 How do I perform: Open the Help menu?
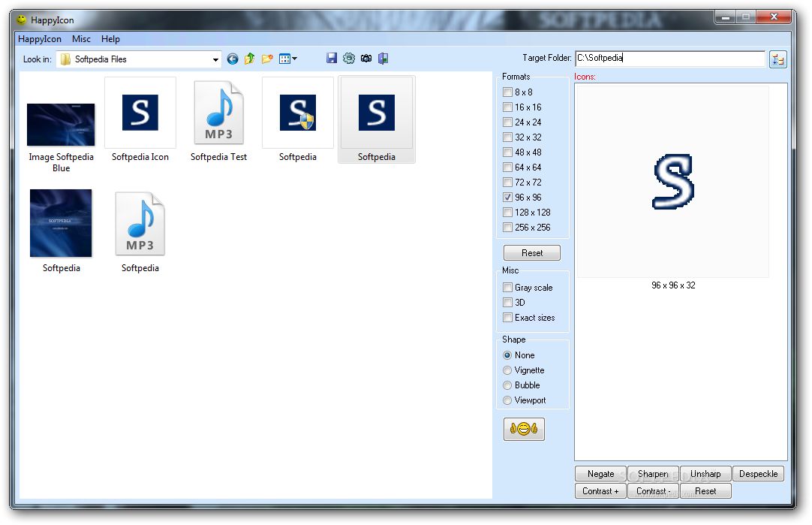pos(110,39)
